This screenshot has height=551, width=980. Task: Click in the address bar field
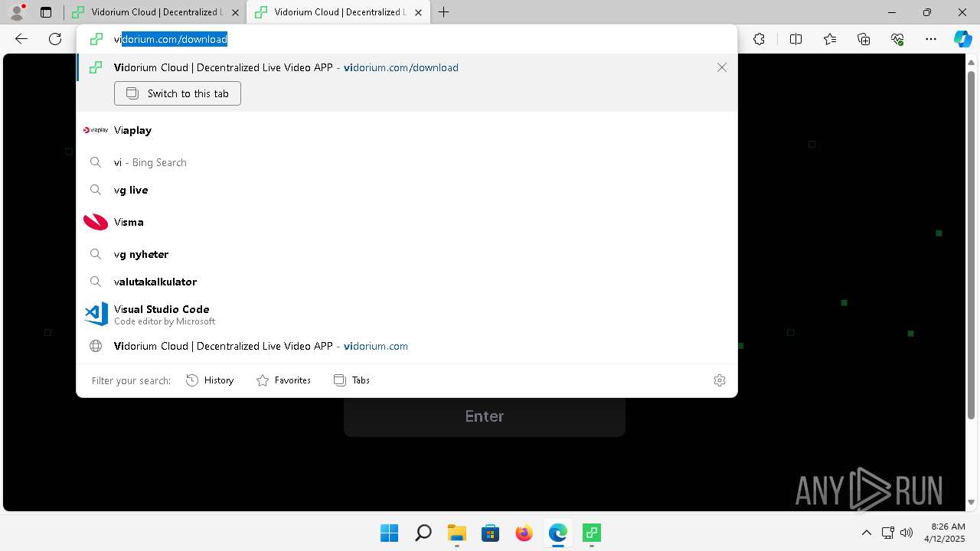(407, 39)
